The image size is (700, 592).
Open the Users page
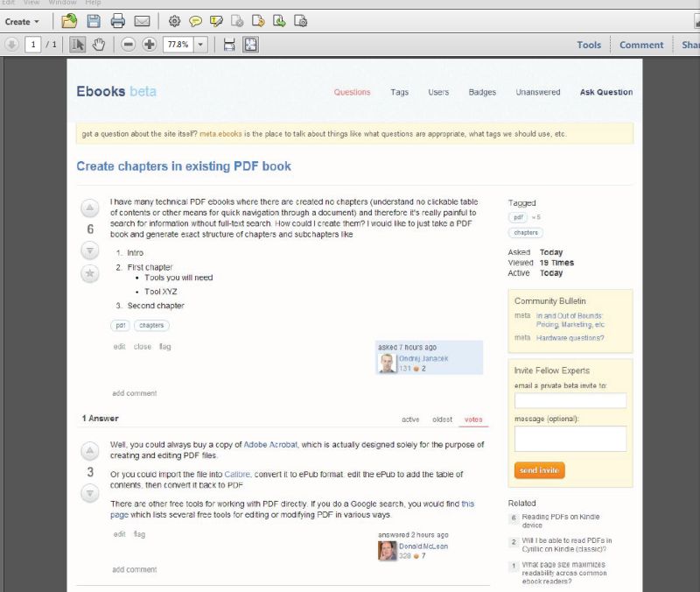438,92
